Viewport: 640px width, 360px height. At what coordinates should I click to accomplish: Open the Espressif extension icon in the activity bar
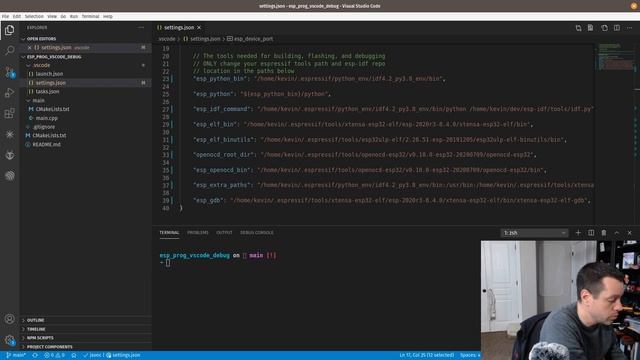tap(9, 176)
